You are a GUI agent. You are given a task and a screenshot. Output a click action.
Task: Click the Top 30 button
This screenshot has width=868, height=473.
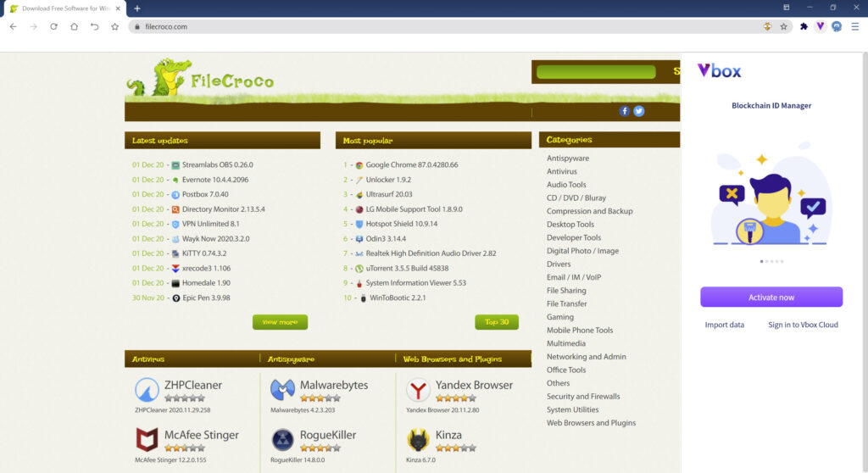click(497, 322)
